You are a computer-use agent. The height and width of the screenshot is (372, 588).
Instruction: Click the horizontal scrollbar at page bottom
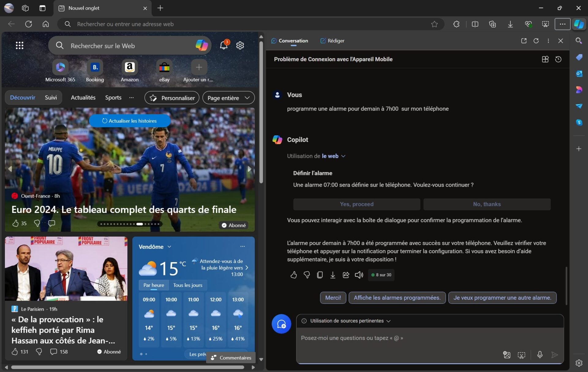pos(127,367)
